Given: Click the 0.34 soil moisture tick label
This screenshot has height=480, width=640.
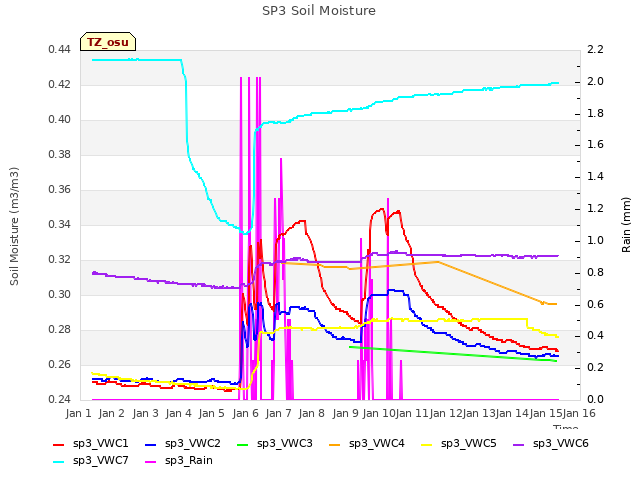Looking at the screenshot, I should (59, 224).
